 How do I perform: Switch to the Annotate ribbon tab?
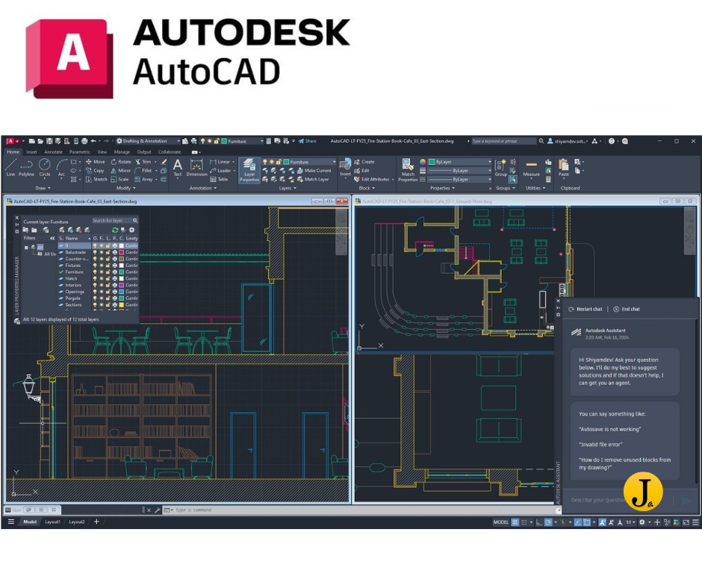[53, 152]
